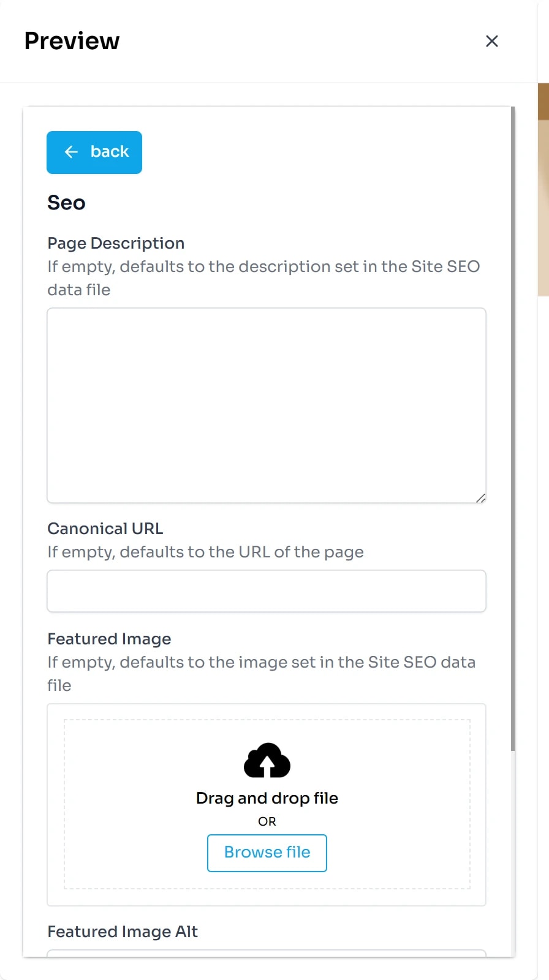Click the 'Drag and drop file' text
Image resolution: width=549 pixels, height=980 pixels.
tap(267, 798)
